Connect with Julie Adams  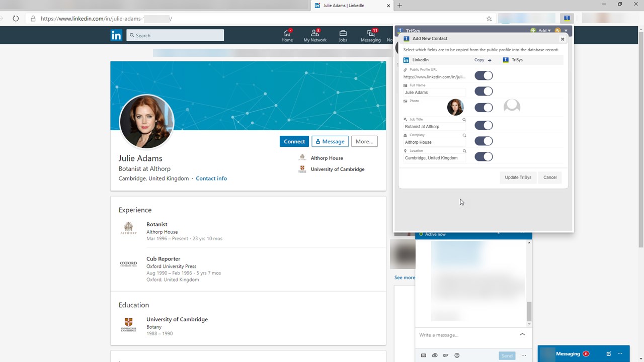[294, 141]
